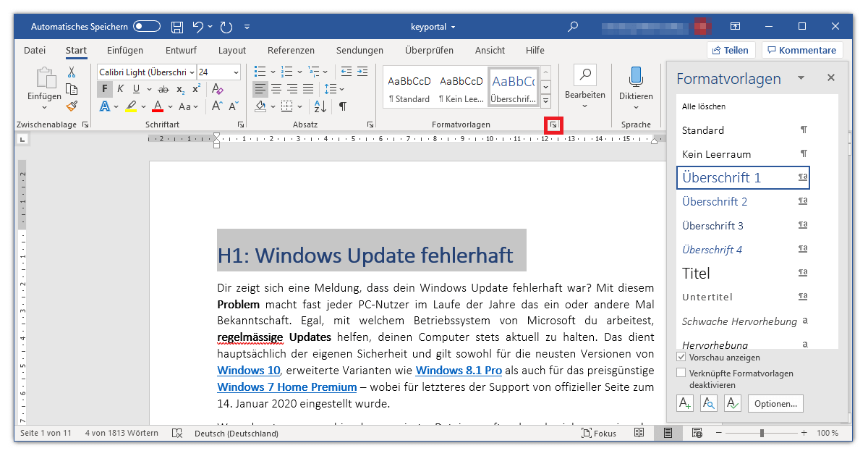Image resolution: width=868 pixels, height=456 pixels.
Task: Open the Formatvorlagen pane options arrow
Action: tap(801, 77)
